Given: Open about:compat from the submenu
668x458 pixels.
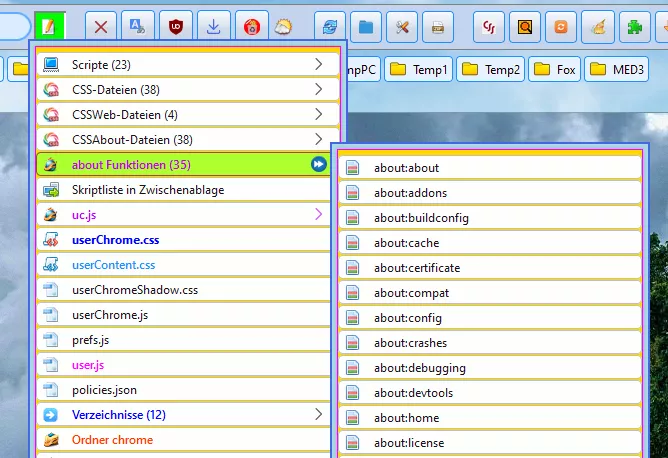Looking at the screenshot, I should [x=490, y=293].
